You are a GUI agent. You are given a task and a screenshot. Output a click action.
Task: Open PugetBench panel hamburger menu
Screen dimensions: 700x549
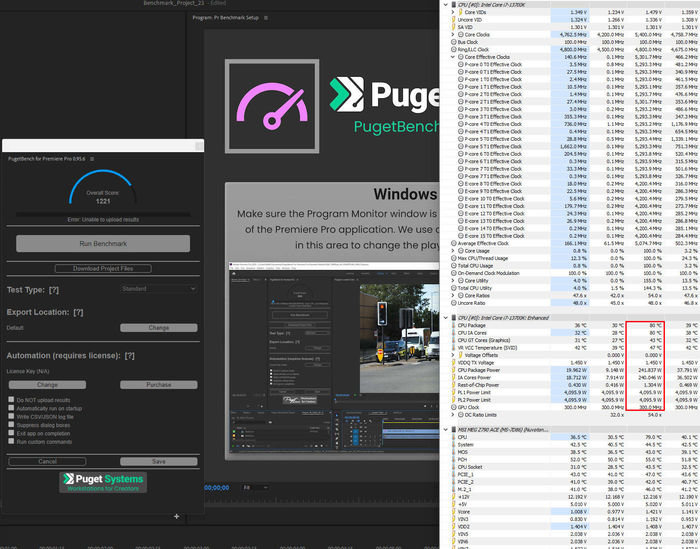coord(92,159)
